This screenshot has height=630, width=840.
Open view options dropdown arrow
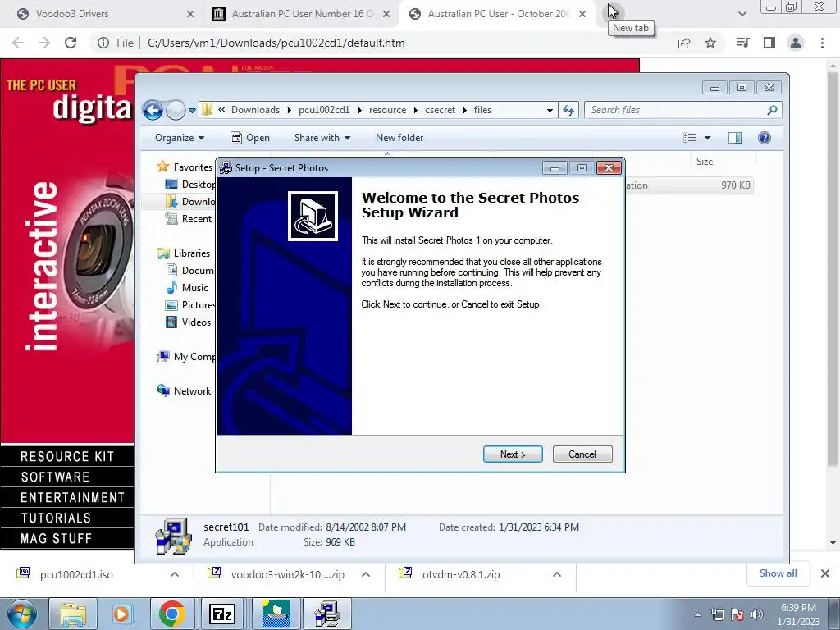point(707,138)
